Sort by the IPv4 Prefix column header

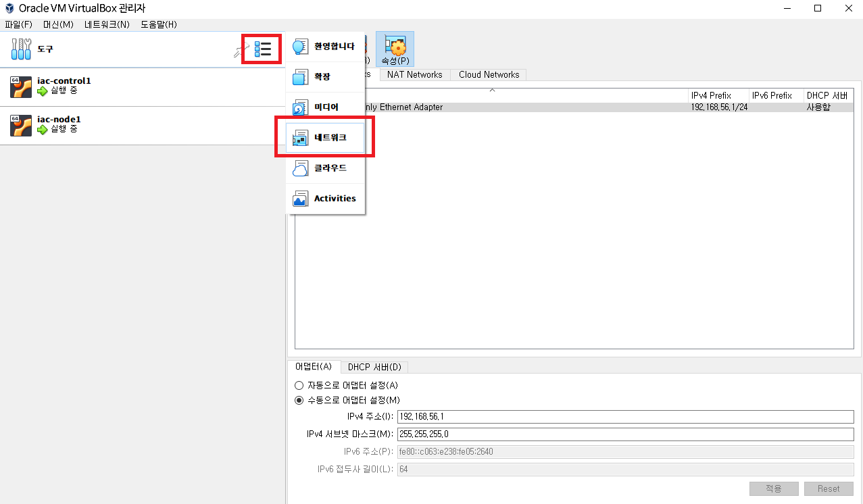tap(718, 95)
